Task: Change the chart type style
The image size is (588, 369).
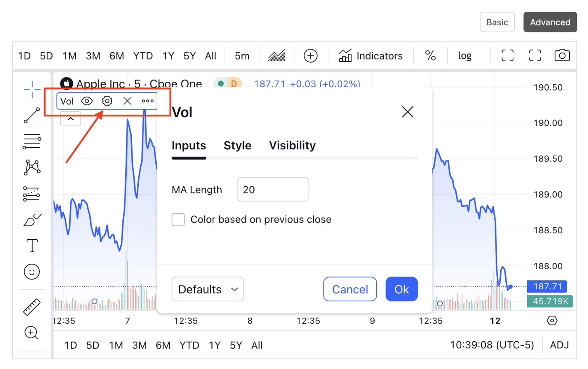Action: tap(276, 56)
